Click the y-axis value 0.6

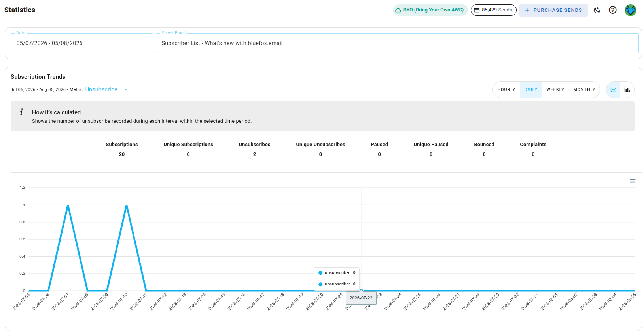22,239
